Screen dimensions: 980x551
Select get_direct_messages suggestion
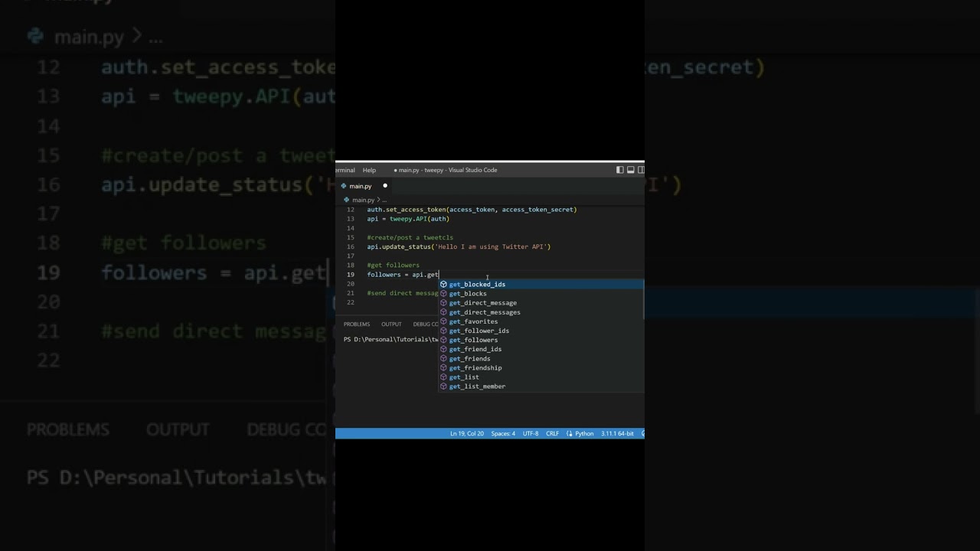(541, 311)
